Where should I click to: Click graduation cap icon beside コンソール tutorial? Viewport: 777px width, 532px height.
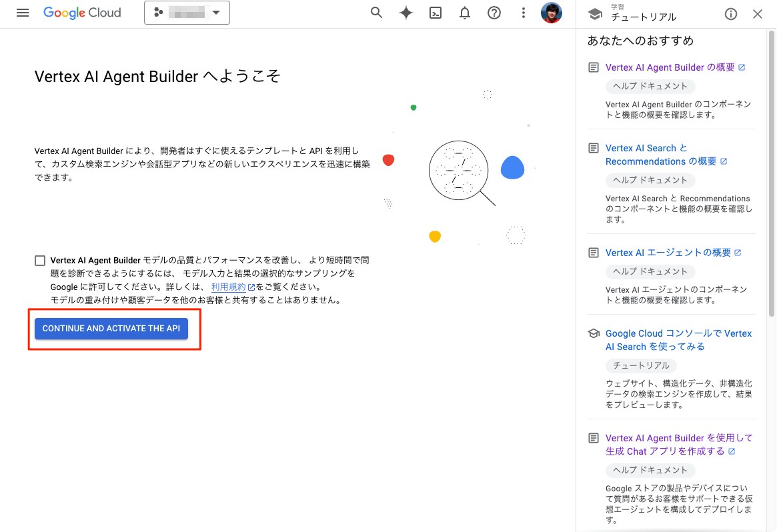point(593,333)
